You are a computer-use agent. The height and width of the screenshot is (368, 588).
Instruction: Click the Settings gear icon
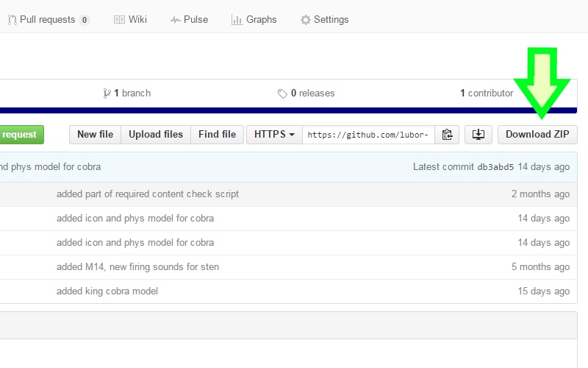(x=306, y=20)
